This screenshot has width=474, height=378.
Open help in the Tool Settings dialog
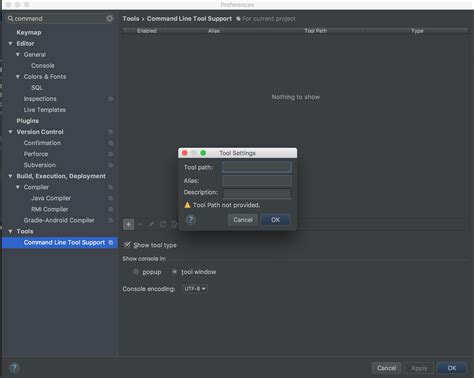pos(190,220)
